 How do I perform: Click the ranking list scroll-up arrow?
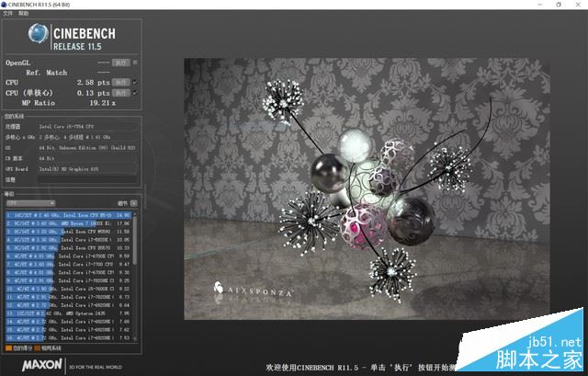tap(135, 214)
